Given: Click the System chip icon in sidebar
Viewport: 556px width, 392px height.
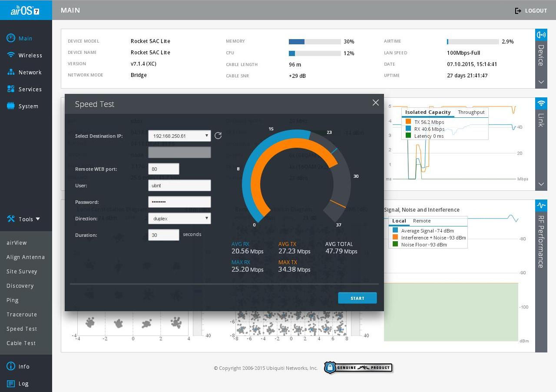Looking at the screenshot, I should [x=11, y=106].
